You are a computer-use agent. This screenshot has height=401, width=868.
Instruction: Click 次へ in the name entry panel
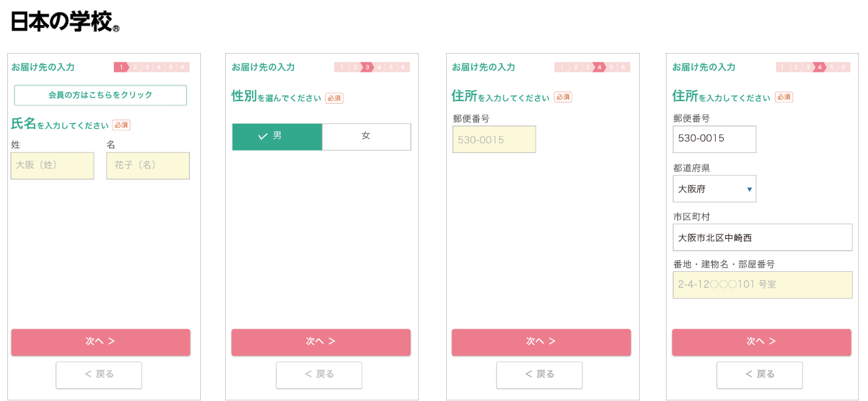point(100,342)
